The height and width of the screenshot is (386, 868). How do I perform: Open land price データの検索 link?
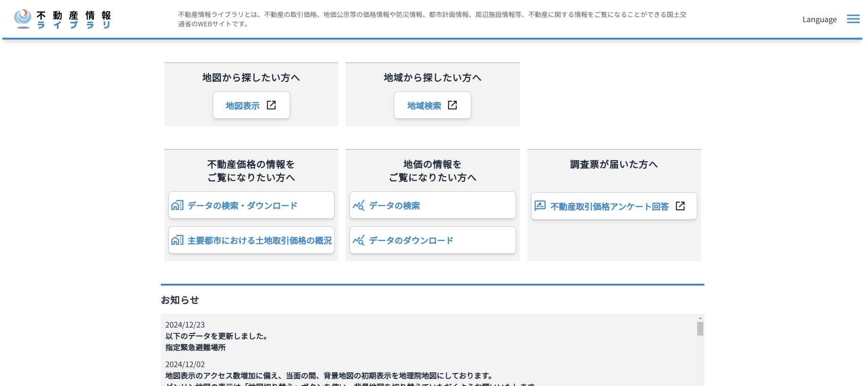[433, 205]
